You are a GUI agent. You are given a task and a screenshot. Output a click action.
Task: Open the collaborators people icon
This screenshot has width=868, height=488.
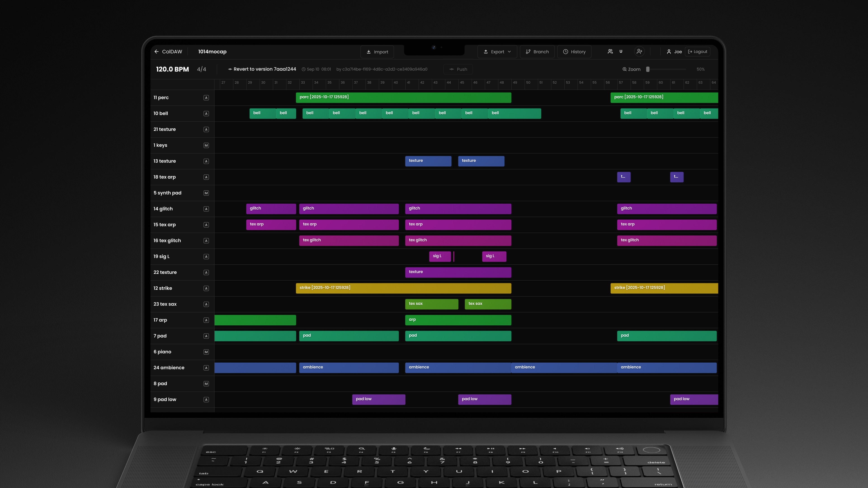coord(610,52)
